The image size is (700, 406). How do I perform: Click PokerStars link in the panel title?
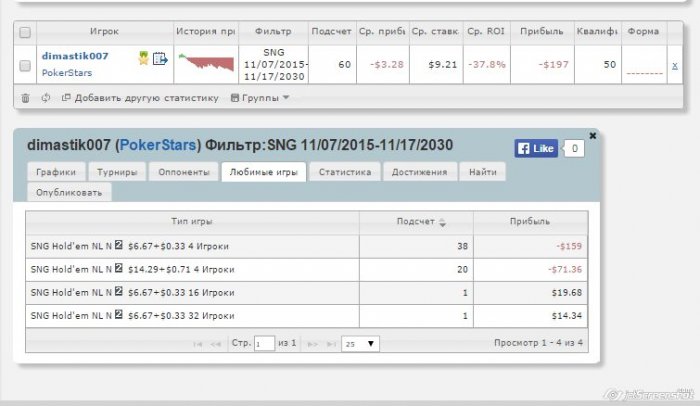[x=158, y=145]
